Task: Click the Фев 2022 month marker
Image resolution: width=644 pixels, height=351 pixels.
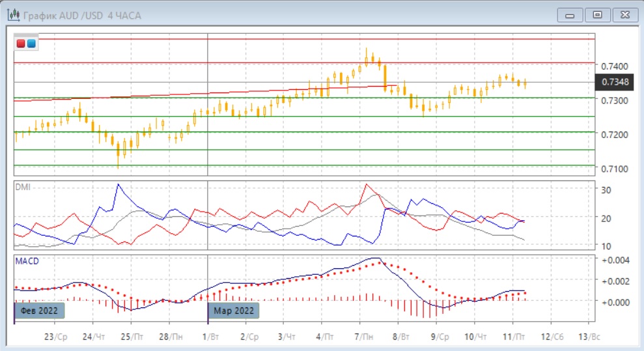Action: [40, 311]
